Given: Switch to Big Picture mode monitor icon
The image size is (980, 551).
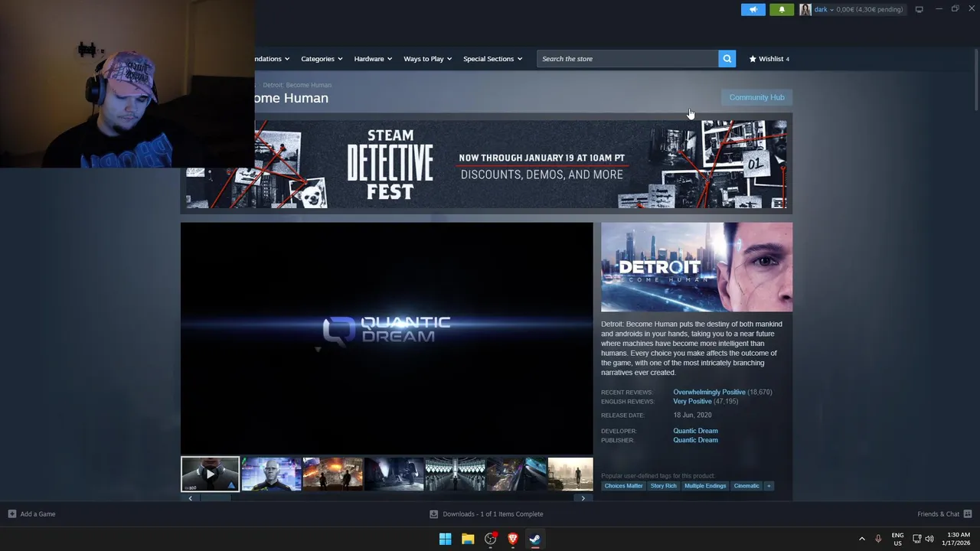Looking at the screenshot, I should (919, 9).
